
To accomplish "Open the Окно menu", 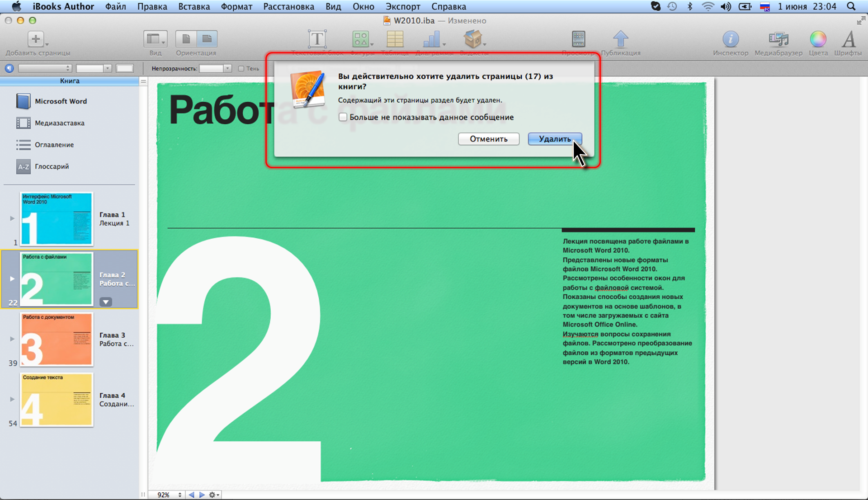I will (363, 6).
